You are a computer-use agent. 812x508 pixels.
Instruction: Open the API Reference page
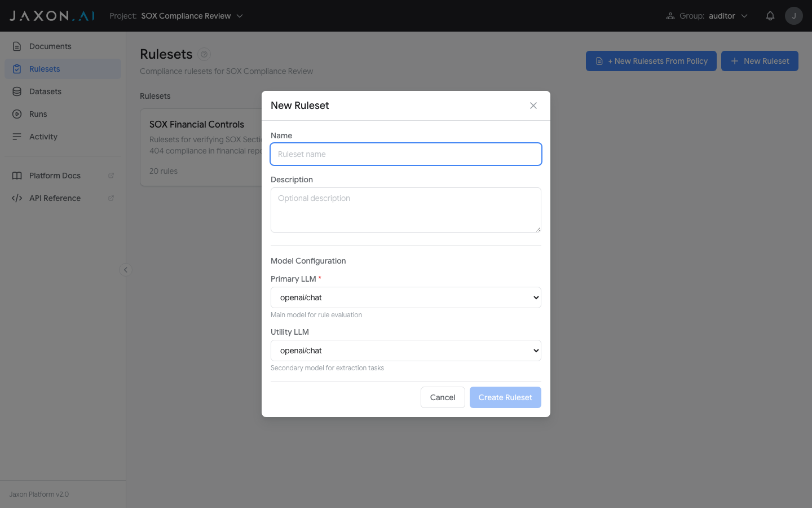click(56, 198)
